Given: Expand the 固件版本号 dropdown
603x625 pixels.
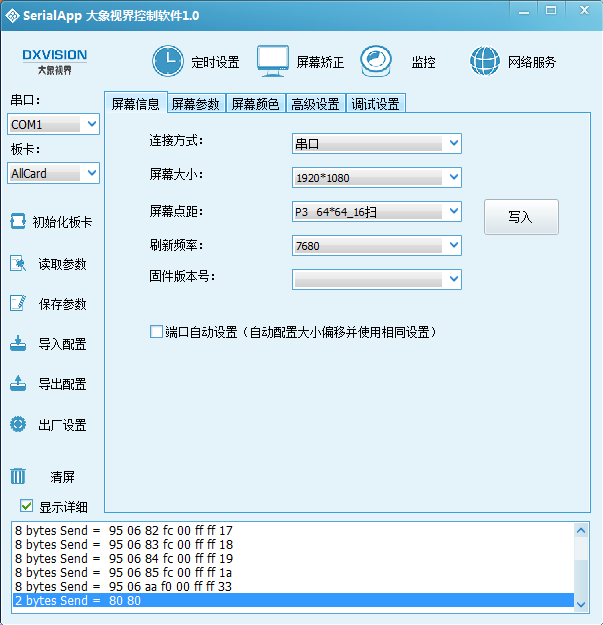Looking at the screenshot, I should 377,279.
